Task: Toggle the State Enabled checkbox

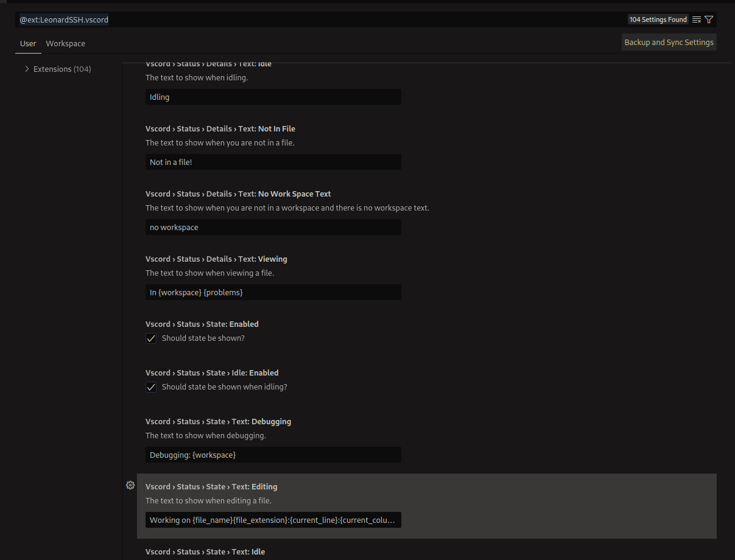Action: tap(151, 338)
